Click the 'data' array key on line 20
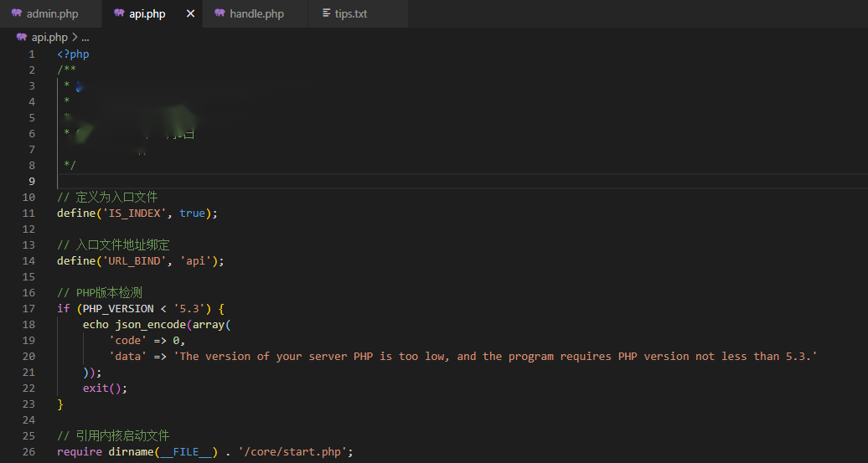The width and height of the screenshot is (868, 463). [128, 357]
